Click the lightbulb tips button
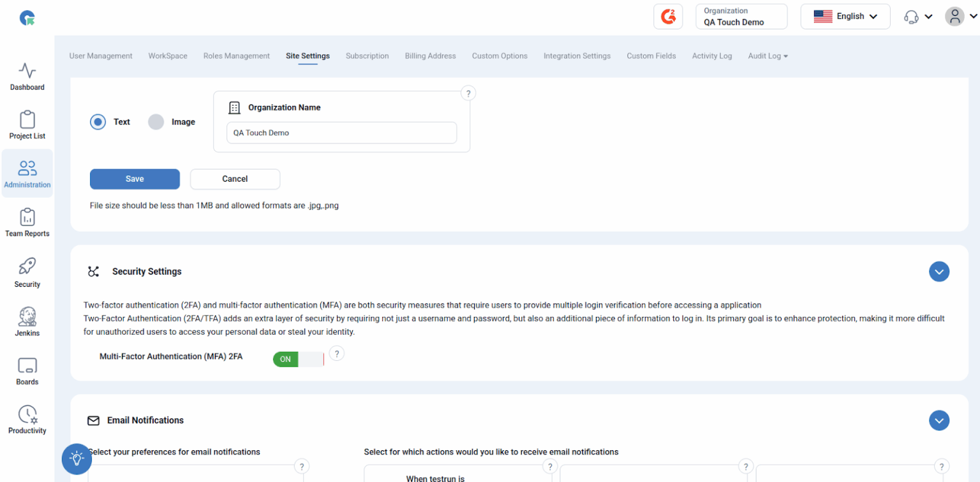 [77, 458]
